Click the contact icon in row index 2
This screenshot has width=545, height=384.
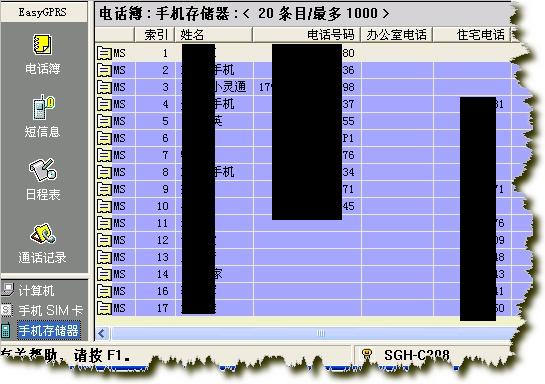tap(104, 70)
